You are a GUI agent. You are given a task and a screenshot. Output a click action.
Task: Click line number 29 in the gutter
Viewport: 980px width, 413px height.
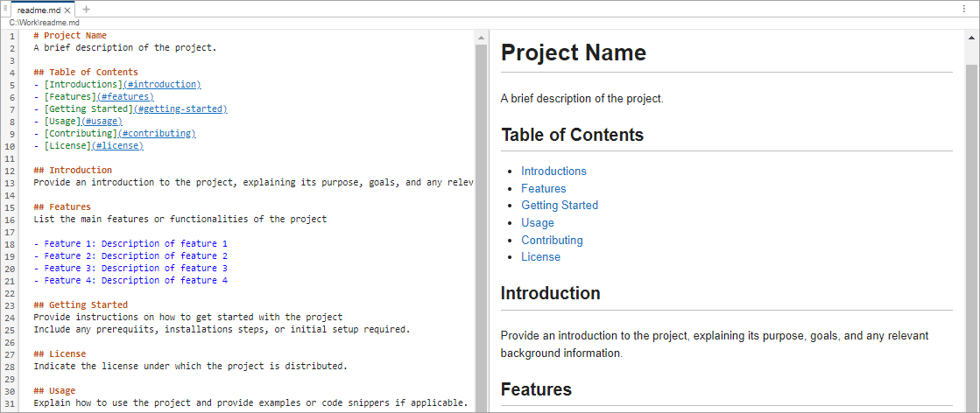[11, 379]
